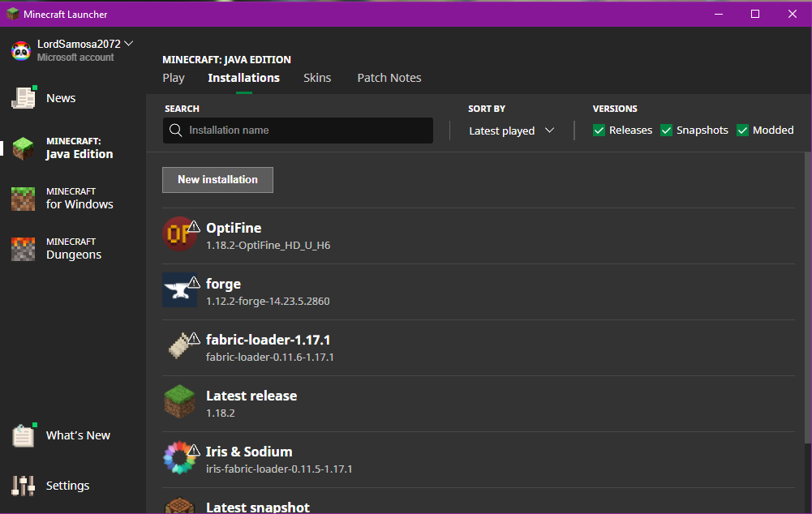Select the Latest snapshot installation name

pos(257,508)
